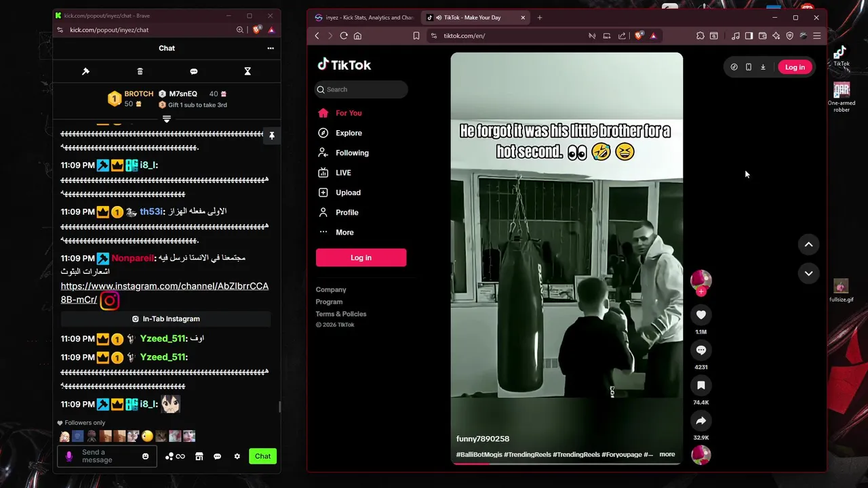Go to previous video with up arrow
The width and height of the screenshot is (868, 488).
808,245
